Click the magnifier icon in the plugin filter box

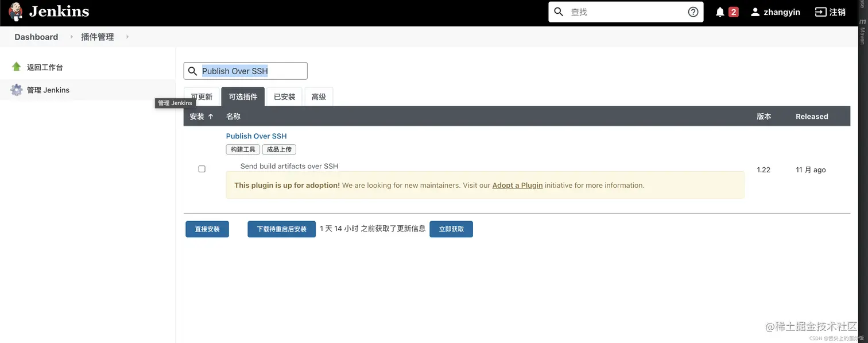[193, 71]
